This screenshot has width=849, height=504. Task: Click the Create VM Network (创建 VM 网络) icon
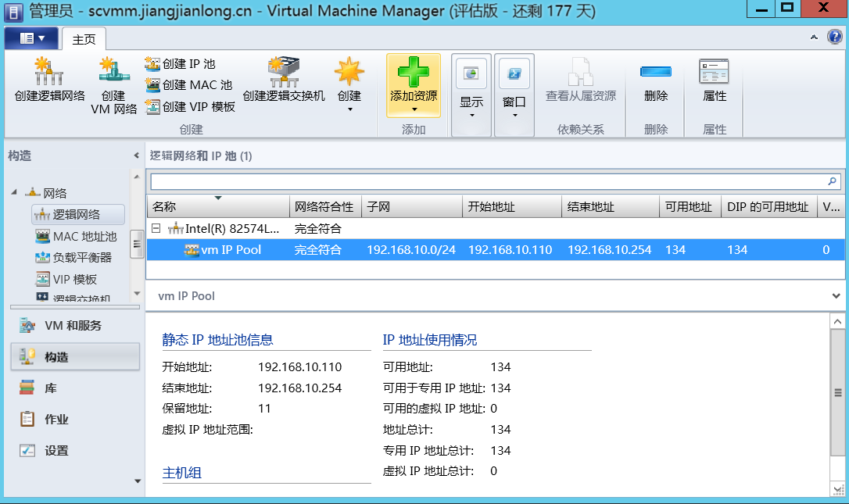(x=113, y=85)
